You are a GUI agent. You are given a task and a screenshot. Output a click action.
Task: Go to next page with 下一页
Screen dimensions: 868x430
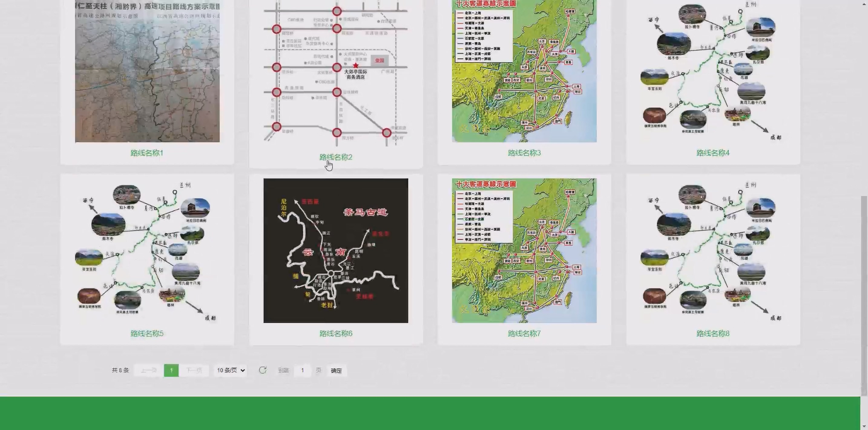(194, 370)
